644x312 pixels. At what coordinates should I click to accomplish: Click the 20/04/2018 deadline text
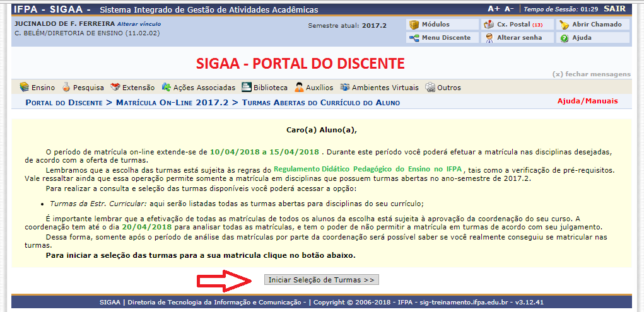click(x=146, y=227)
